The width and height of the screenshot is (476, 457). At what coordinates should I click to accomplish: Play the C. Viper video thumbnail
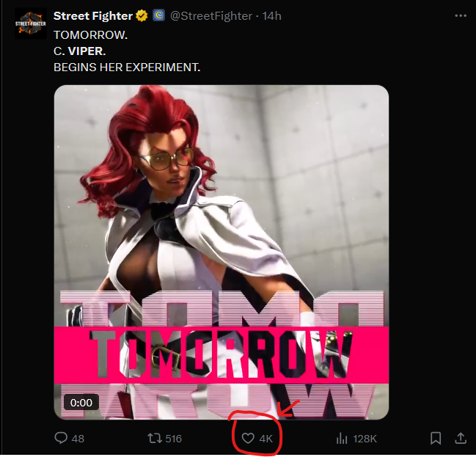point(221,252)
